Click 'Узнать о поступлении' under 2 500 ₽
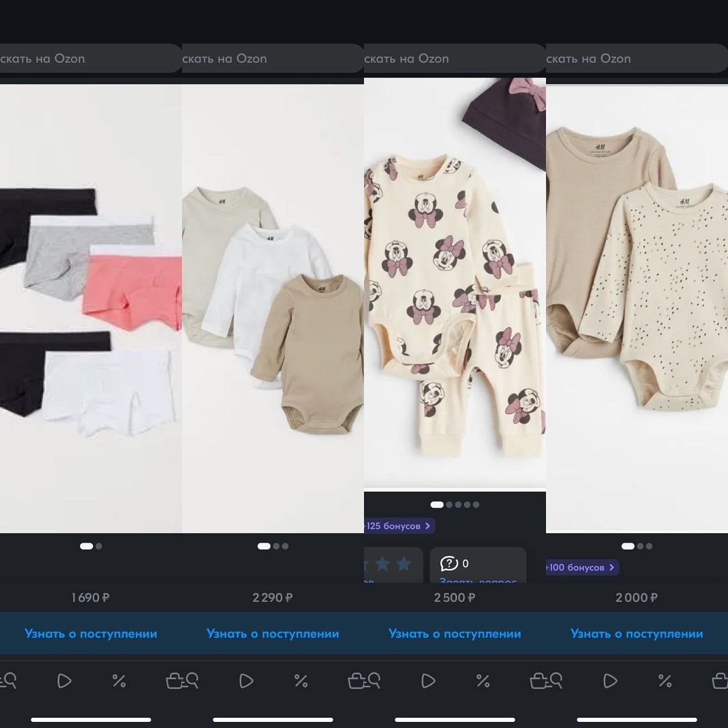The height and width of the screenshot is (728, 728). tap(455, 634)
